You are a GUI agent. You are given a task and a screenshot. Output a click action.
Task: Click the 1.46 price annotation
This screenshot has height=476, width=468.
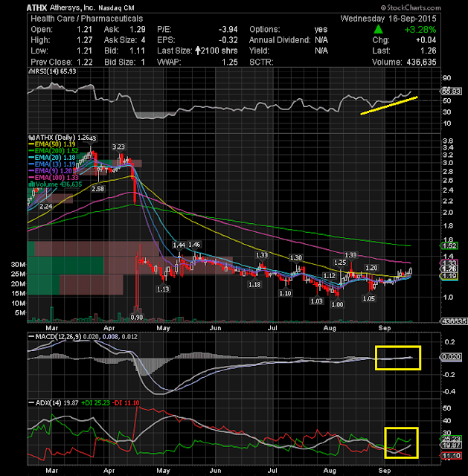pyautogui.click(x=194, y=245)
